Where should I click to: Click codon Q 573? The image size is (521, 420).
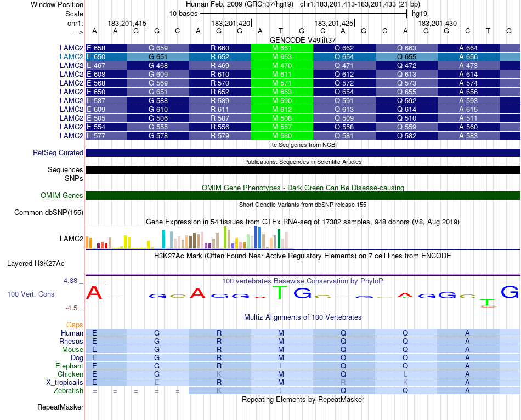click(406, 83)
